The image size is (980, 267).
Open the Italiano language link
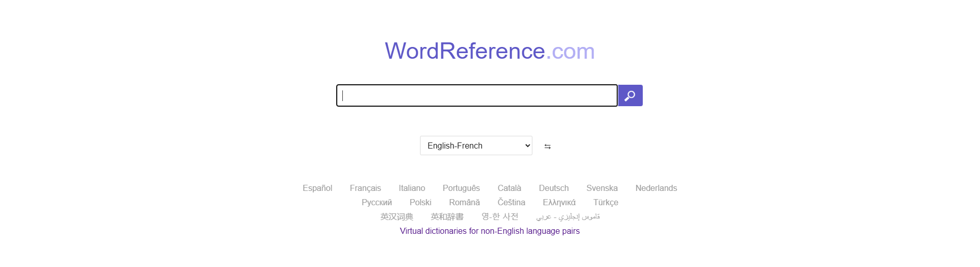pyautogui.click(x=412, y=188)
